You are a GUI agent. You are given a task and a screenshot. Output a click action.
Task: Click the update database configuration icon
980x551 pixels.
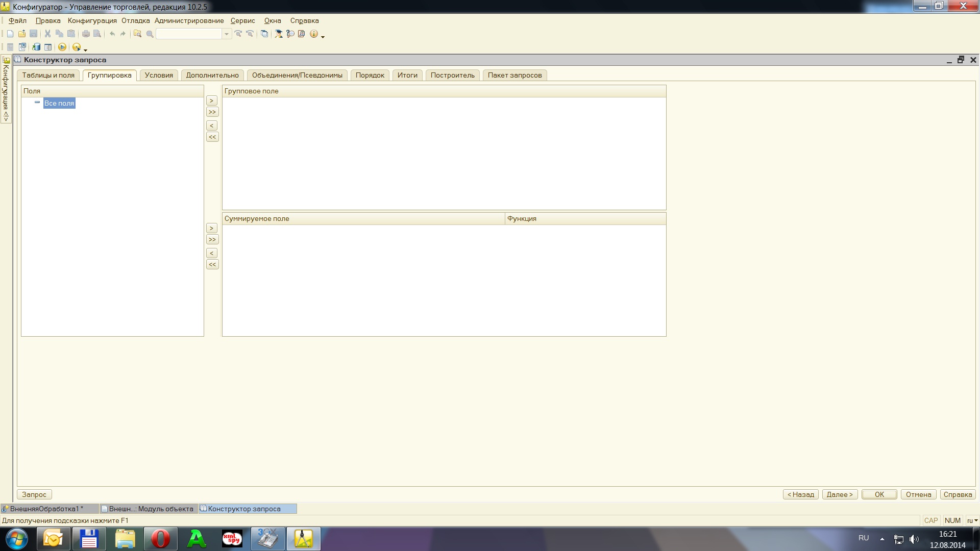[36, 47]
